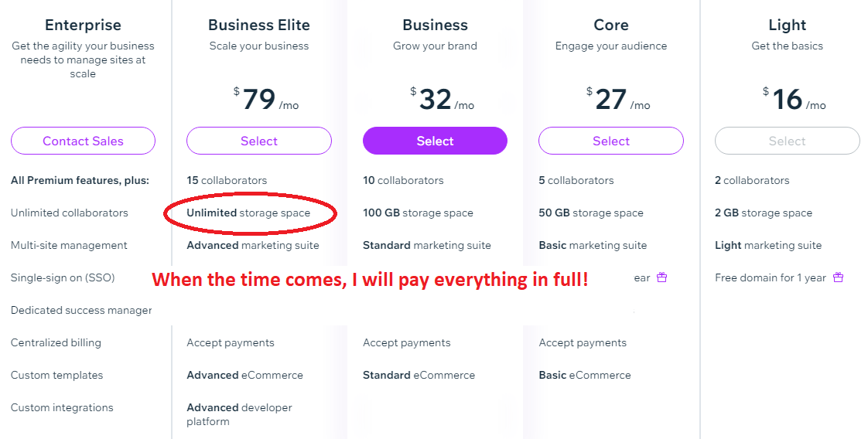868x439 pixels.
Task: Select the Light plan button
Action: (x=788, y=141)
